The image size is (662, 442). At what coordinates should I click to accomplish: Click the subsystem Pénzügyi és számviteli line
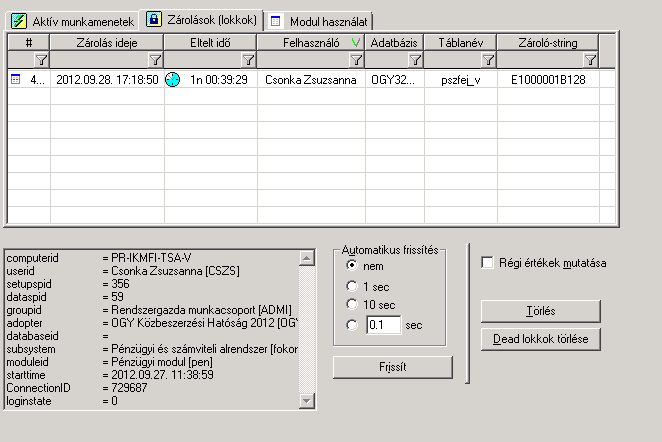(x=152, y=349)
